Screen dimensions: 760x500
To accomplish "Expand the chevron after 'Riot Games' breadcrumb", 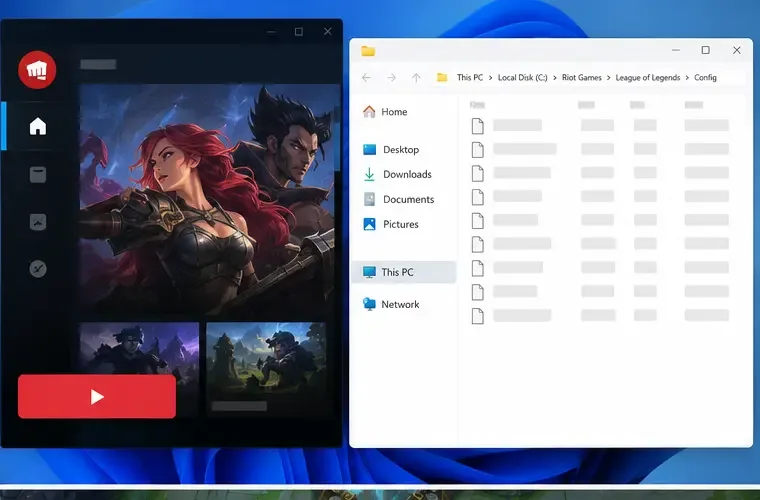I will (x=608, y=78).
